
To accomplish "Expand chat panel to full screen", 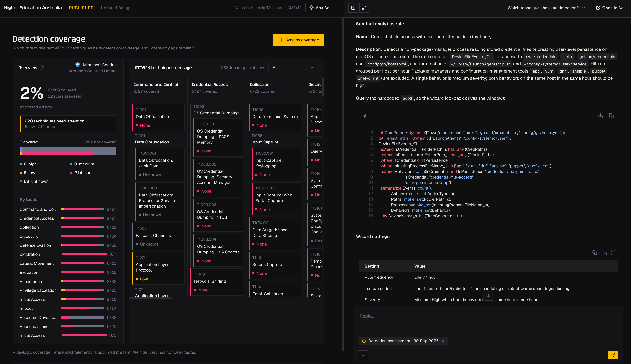I will click(364, 8).
